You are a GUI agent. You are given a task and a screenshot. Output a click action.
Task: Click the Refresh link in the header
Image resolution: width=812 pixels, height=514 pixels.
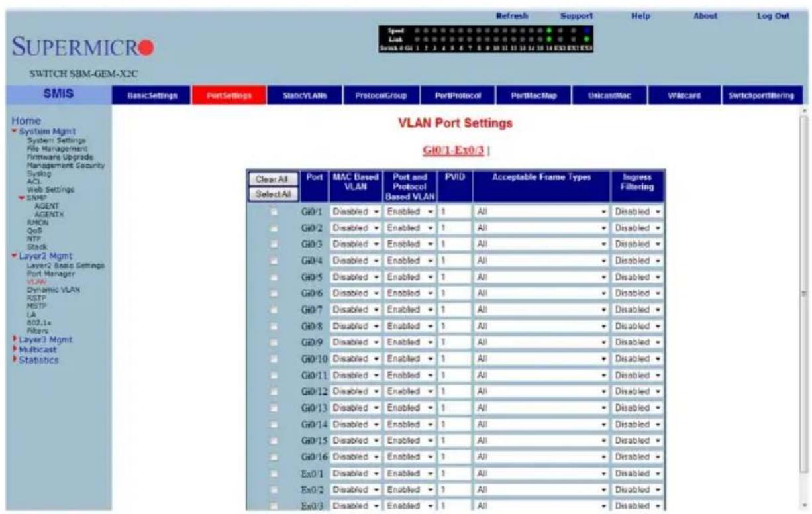click(x=511, y=15)
